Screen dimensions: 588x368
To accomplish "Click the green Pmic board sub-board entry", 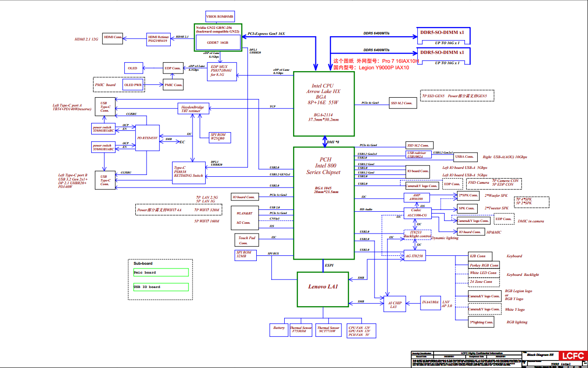I will (x=161, y=272).
